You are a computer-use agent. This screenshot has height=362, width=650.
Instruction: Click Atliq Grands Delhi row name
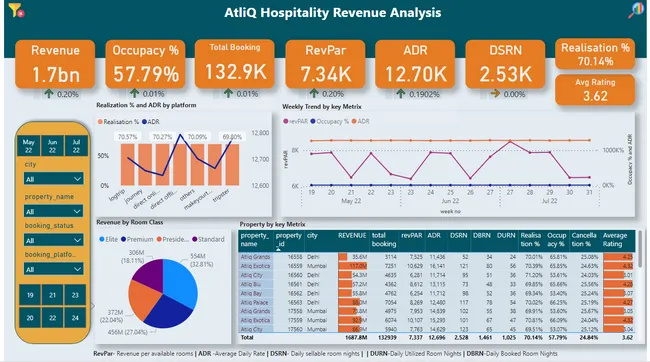255,257
